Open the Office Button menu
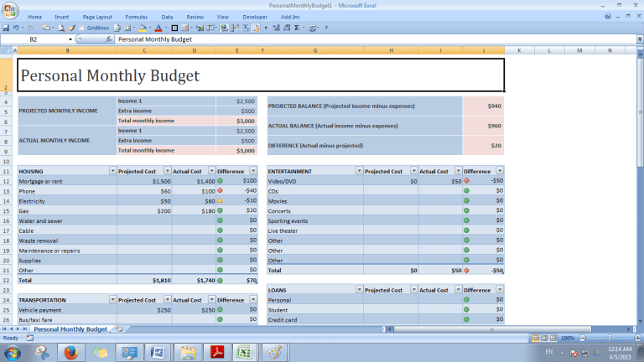 (10, 10)
